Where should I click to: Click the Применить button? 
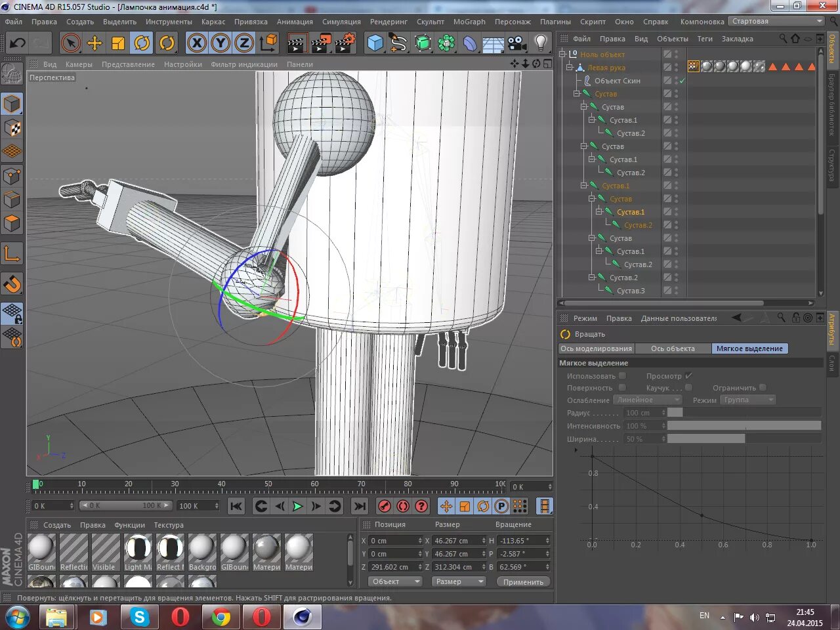[523, 581]
